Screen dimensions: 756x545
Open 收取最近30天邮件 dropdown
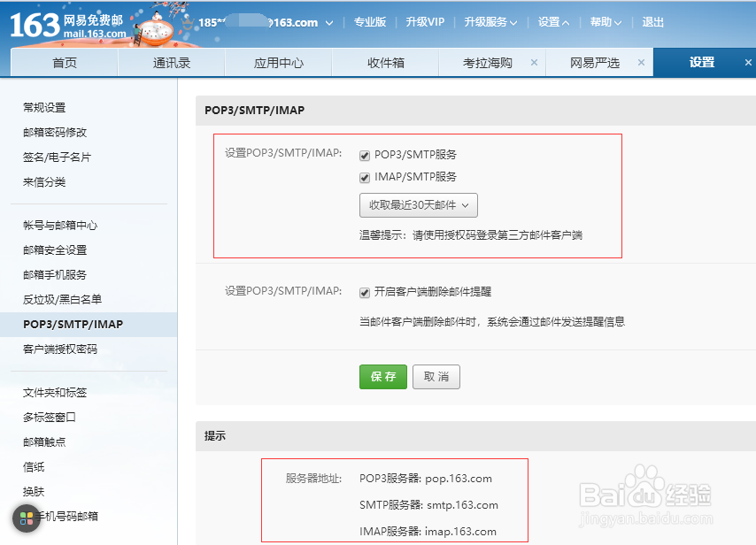click(419, 205)
